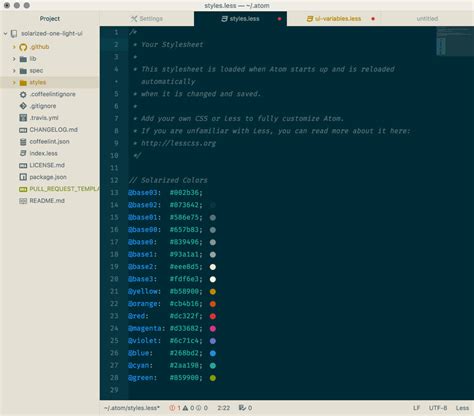The image size is (474, 416).
Task: Click the README.md book icon
Action: click(x=23, y=201)
